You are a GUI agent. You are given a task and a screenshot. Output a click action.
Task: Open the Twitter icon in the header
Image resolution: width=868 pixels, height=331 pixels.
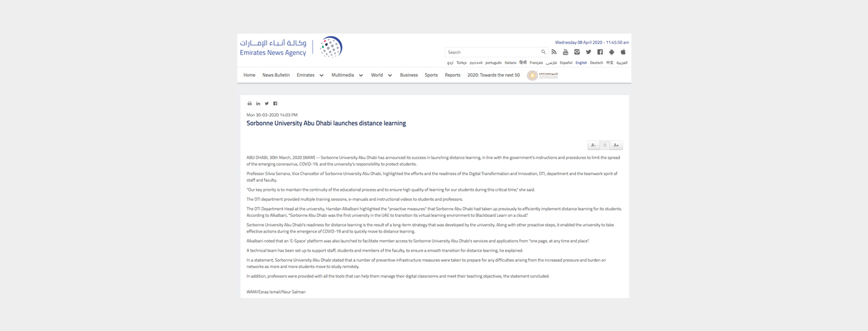588,52
